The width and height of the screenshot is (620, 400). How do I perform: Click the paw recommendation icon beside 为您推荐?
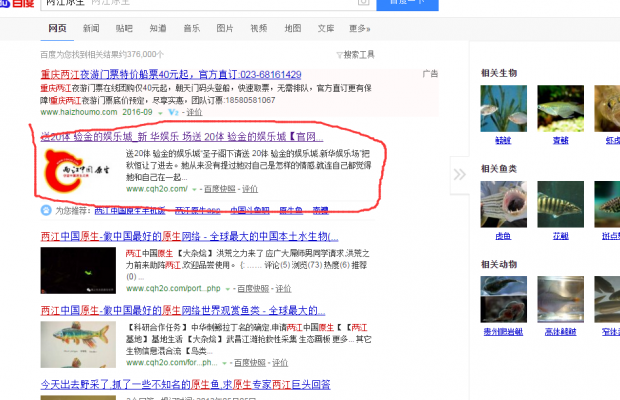point(46,210)
